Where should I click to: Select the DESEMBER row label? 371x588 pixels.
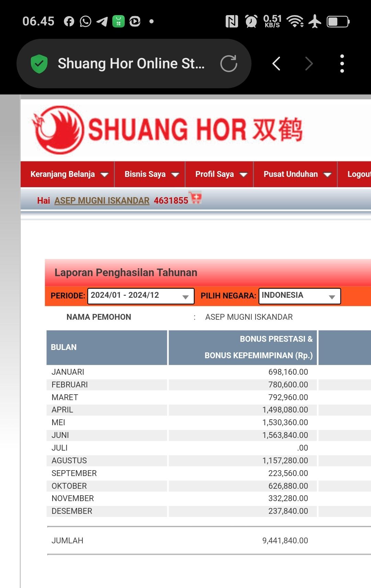pos(72,511)
